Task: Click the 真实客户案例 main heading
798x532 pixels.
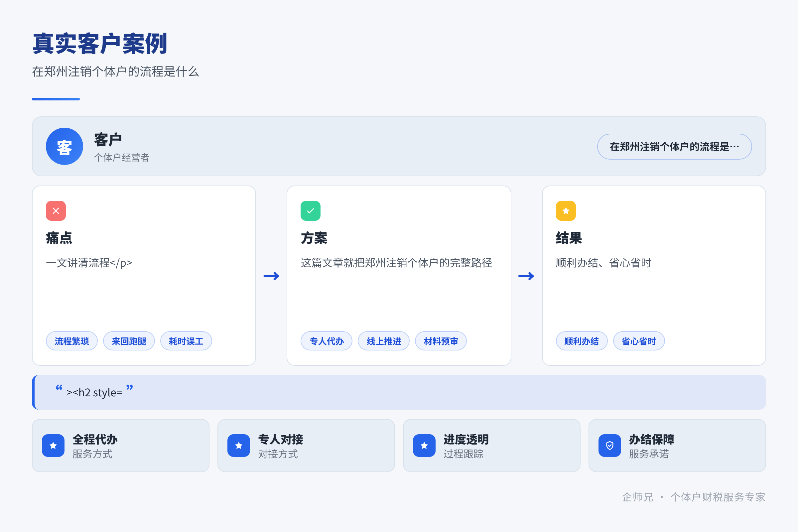Action: (x=100, y=44)
